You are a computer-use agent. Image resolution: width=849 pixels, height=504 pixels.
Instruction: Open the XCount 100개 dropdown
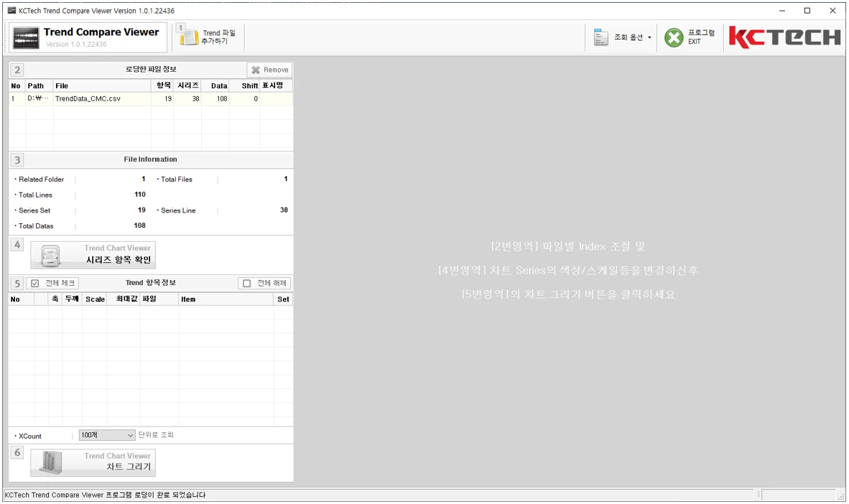pyautogui.click(x=107, y=435)
